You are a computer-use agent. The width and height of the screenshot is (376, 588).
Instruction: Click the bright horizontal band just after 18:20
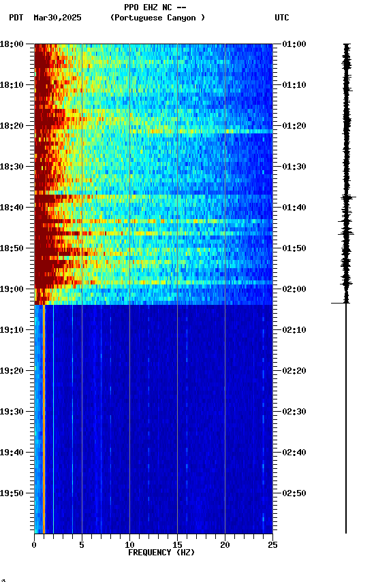(x=202, y=131)
